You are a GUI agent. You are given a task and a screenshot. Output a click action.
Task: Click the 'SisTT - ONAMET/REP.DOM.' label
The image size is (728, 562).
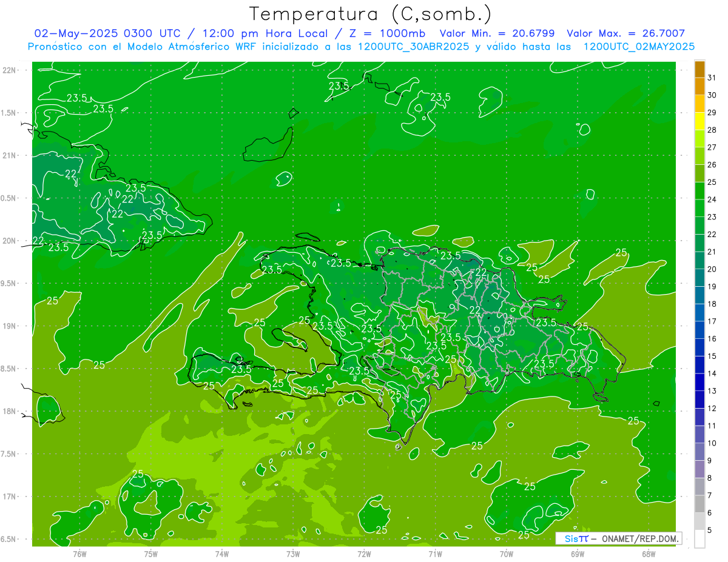pos(619,538)
